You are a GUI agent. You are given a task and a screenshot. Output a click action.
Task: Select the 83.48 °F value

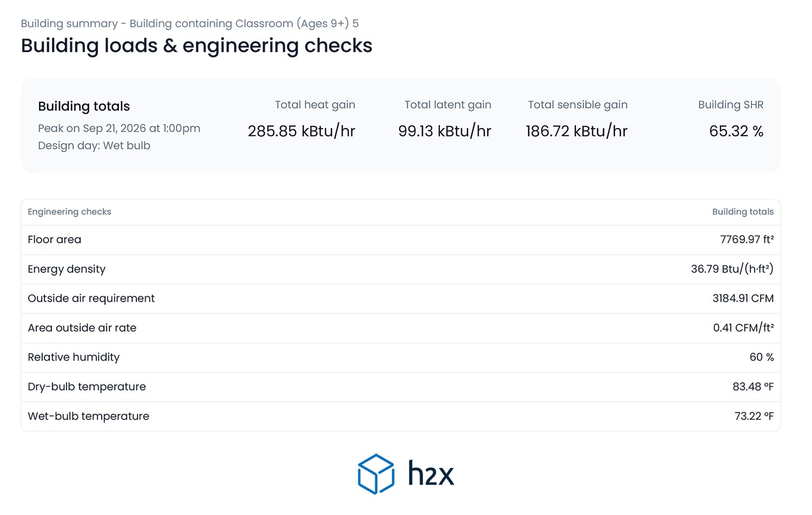753,387
